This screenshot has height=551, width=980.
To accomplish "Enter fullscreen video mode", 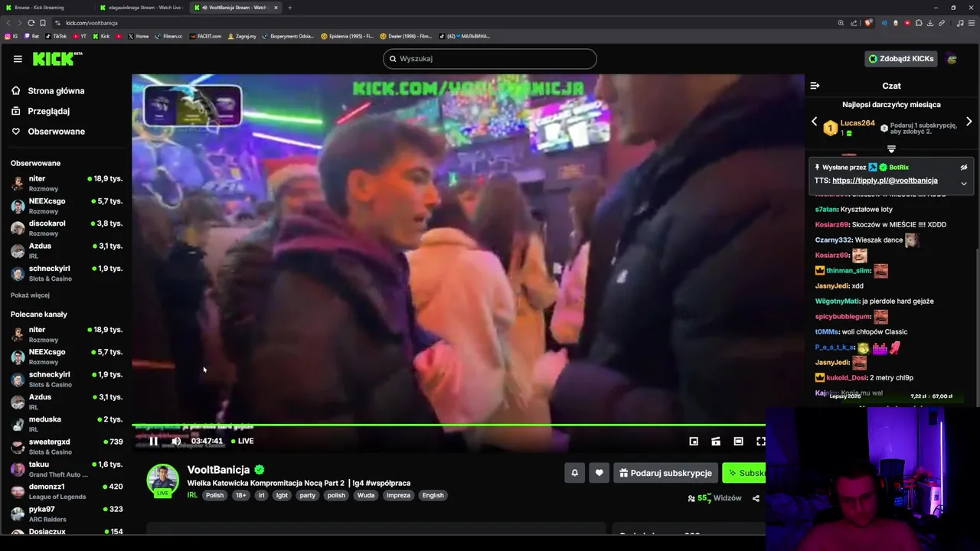I will (761, 441).
